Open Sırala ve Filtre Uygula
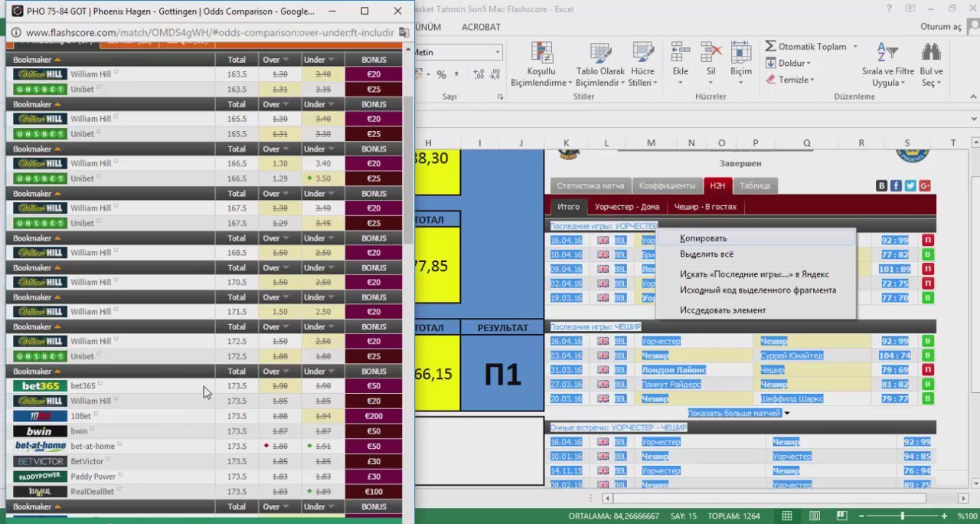 pos(888,65)
